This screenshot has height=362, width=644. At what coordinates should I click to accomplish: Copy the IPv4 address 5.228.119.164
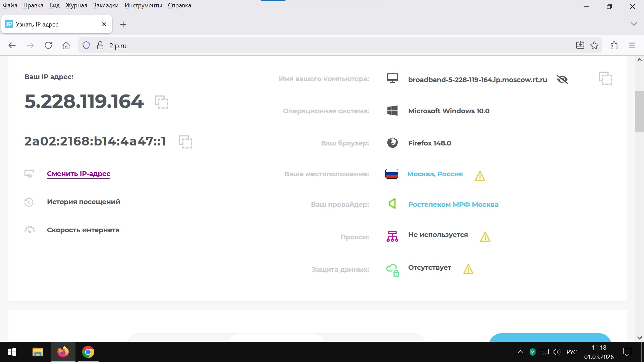(x=161, y=102)
